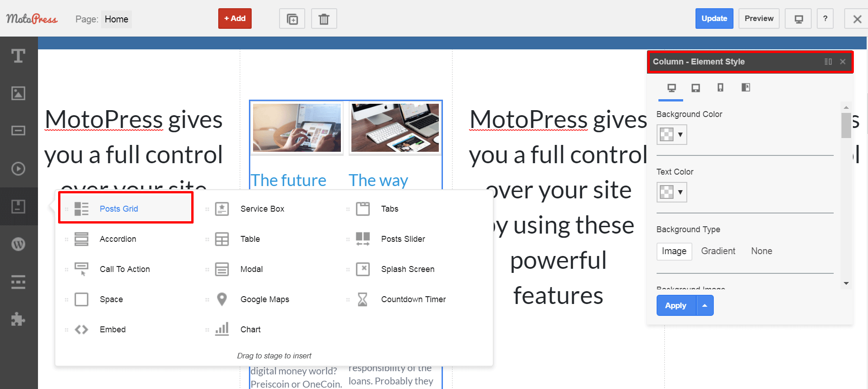Viewport: 868px width, 389px height.
Task: Set Background Type to None
Action: [761, 251]
